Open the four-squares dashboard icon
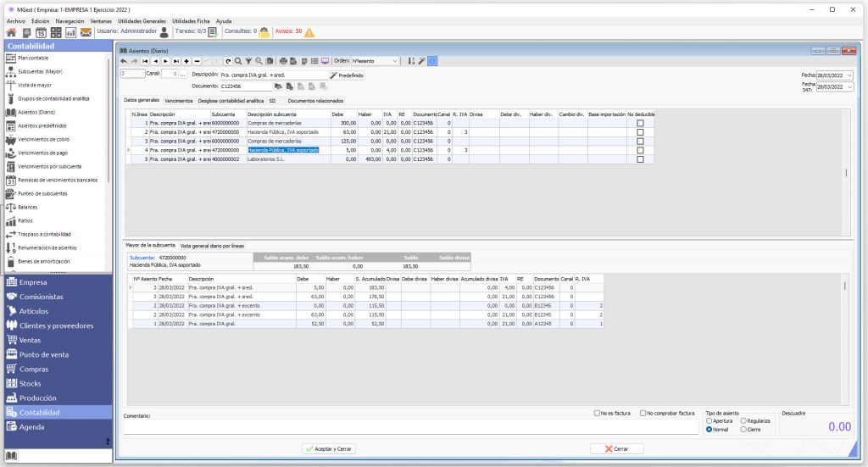This screenshot has width=868, height=467. (56, 33)
